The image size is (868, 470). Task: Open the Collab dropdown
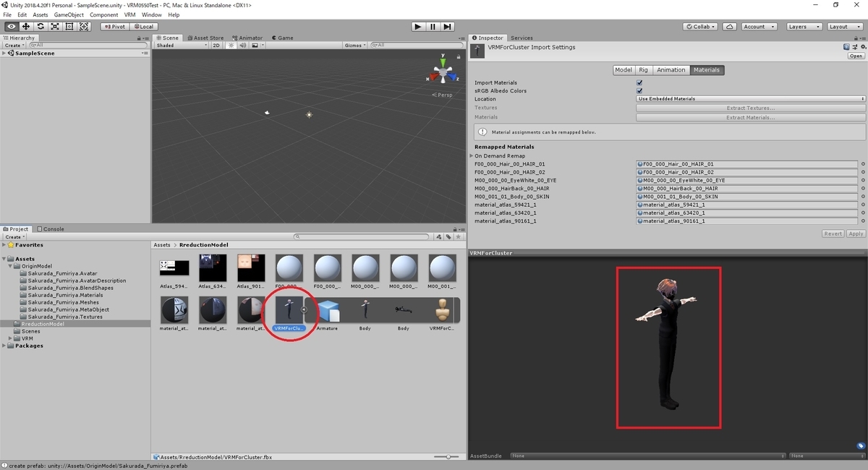(x=701, y=27)
